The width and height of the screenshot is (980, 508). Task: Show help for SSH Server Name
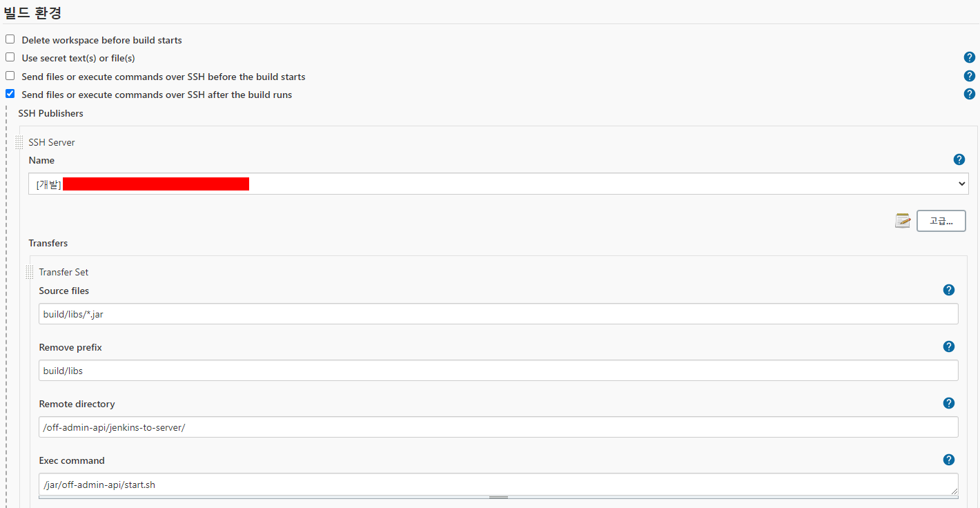tap(959, 159)
